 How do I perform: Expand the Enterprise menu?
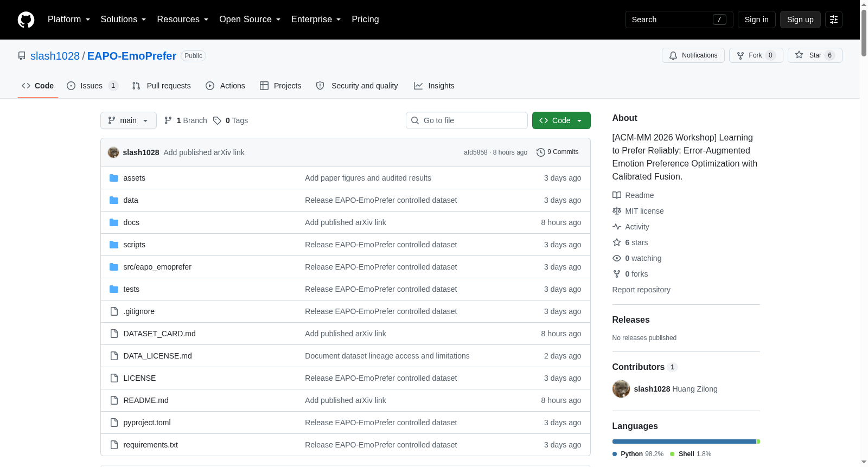pyautogui.click(x=316, y=20)
